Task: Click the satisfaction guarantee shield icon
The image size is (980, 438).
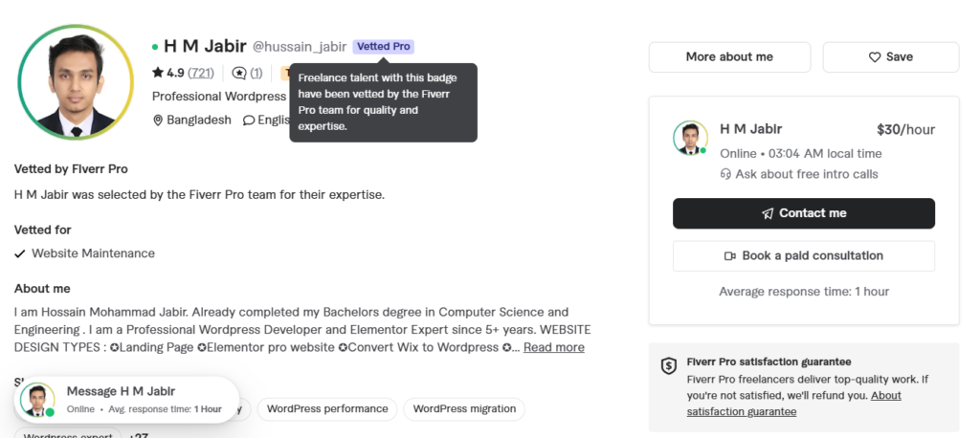Action: [x=669, y=366]
